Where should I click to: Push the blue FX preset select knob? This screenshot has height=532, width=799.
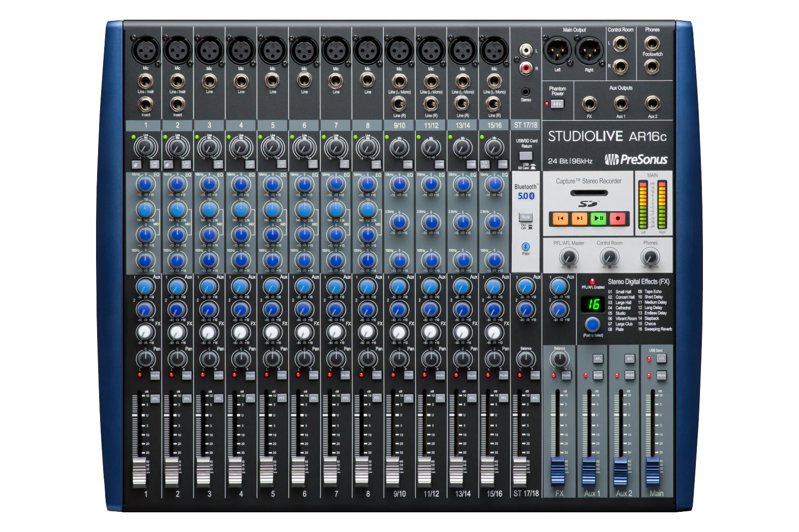point(592,324)
